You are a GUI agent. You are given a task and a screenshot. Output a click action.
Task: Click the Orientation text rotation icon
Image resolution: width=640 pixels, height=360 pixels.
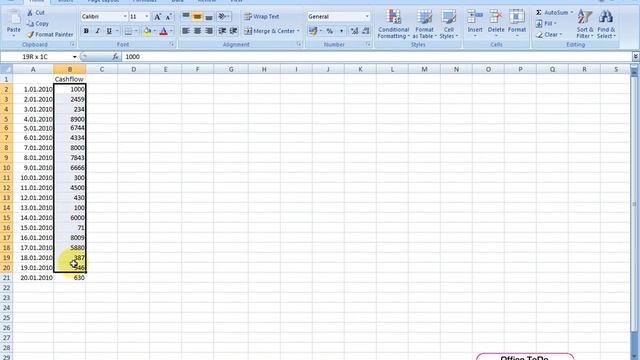click(x=223, y=16)
